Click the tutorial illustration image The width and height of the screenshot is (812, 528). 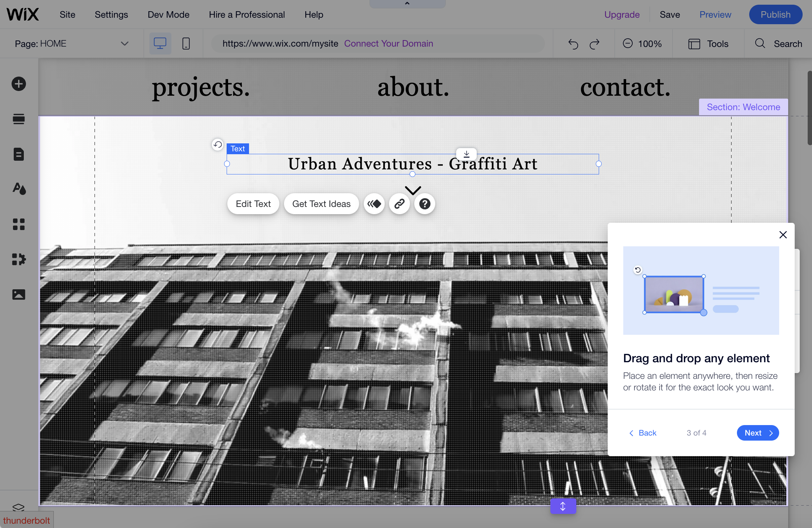[x=701, y=290]
